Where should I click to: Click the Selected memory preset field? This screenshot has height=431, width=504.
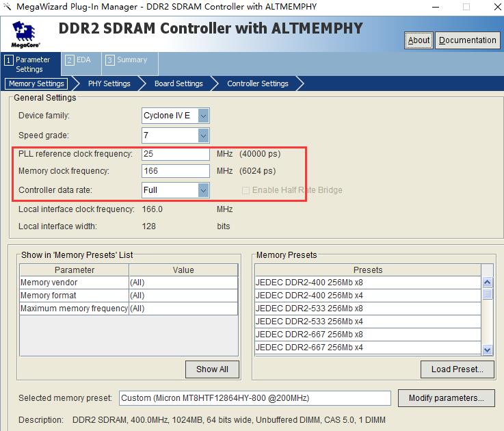coord(255,398)
